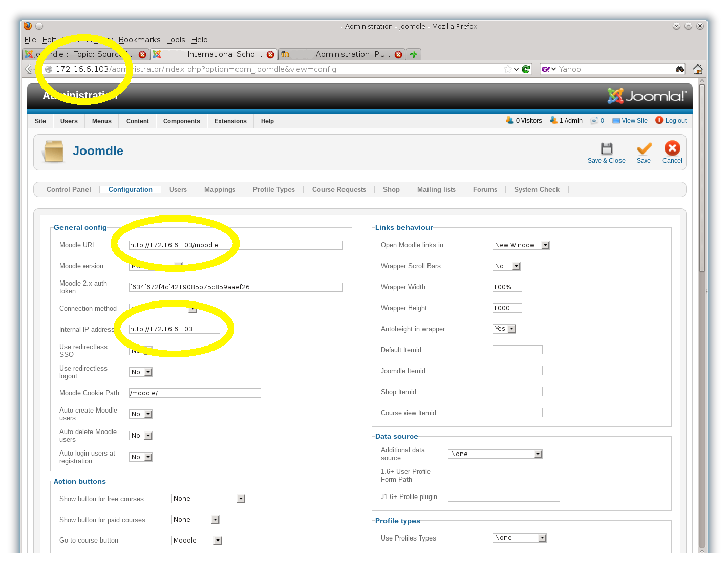Open the Auto create Moodle users dropdown
728x583 pixels.
[x=141, y=414]
